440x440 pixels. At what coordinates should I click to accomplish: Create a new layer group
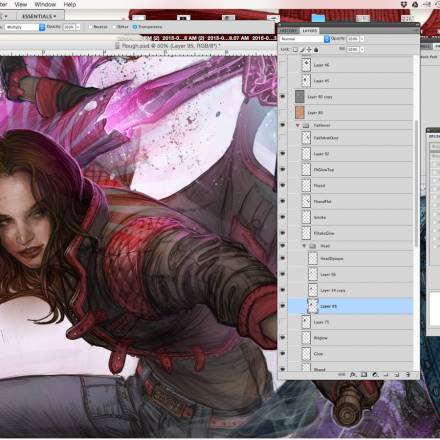pyautogui.click(x=386, y=375)
